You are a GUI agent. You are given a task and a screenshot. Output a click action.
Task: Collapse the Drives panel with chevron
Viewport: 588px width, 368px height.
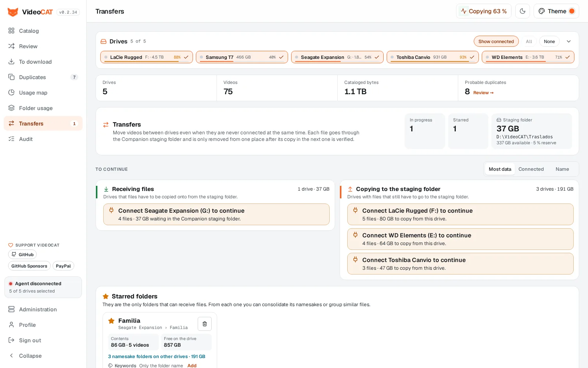569,41
